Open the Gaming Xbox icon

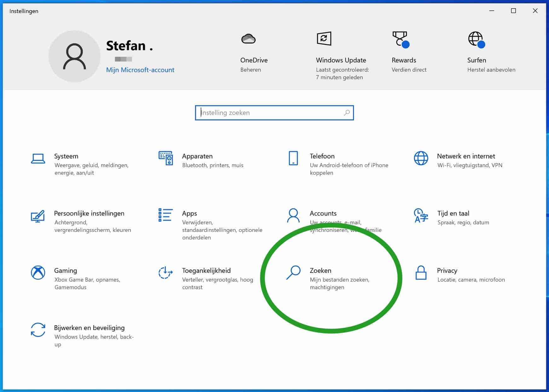click(38, 273)
